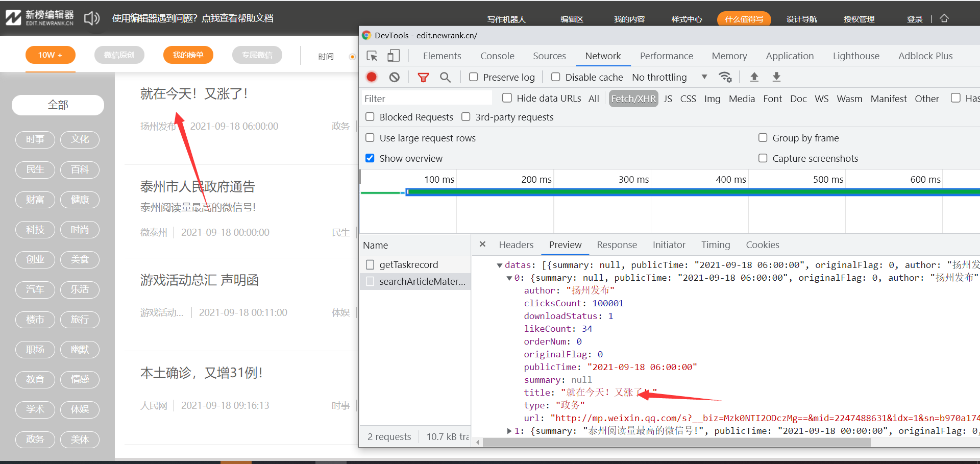Toggle the red filter funnel icon

point(423,77)
